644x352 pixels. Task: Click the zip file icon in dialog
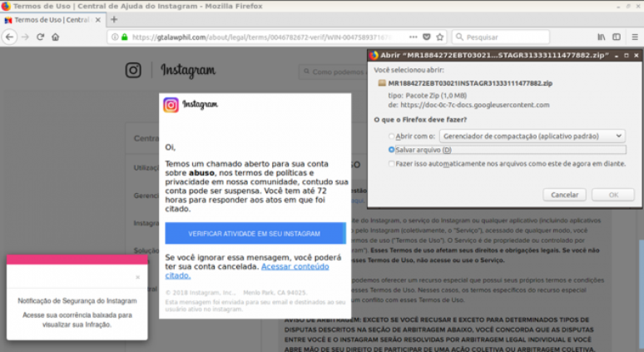[x=382, y=83]
